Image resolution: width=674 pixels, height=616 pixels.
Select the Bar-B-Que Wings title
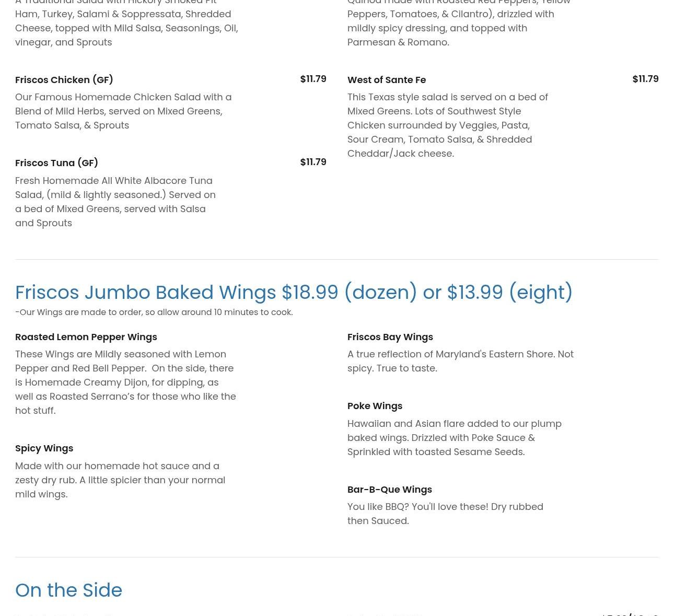[390, 490]
